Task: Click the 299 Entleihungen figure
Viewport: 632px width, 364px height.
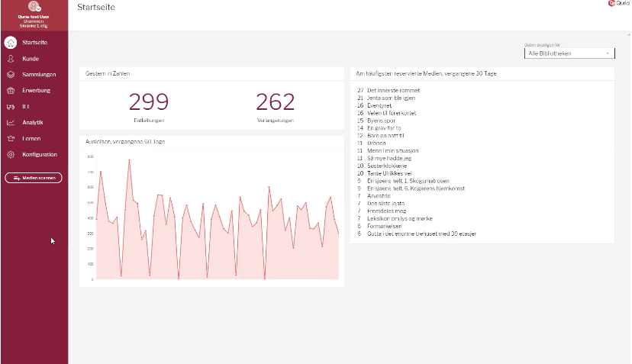Action: 148,102
